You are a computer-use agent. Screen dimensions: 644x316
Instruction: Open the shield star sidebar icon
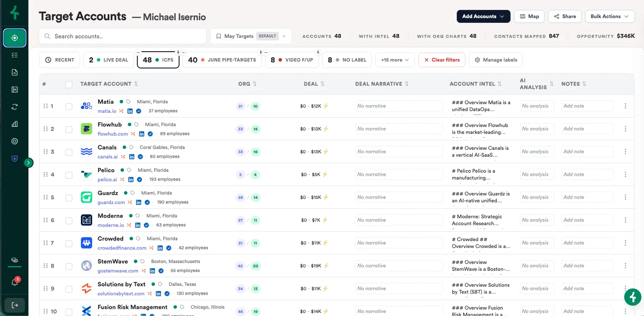15,158
